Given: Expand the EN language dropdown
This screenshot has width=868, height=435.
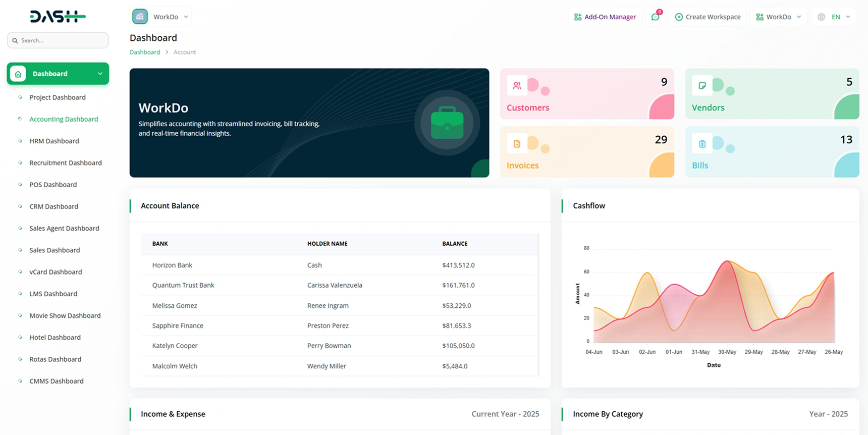Looking at the screenshot, I should 841,17.
